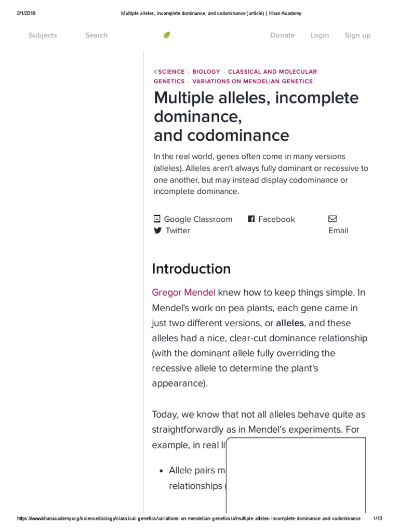This screenshot has width=399, height=532.
Task: Click the Introduction section heading
Action: point(191,269)
